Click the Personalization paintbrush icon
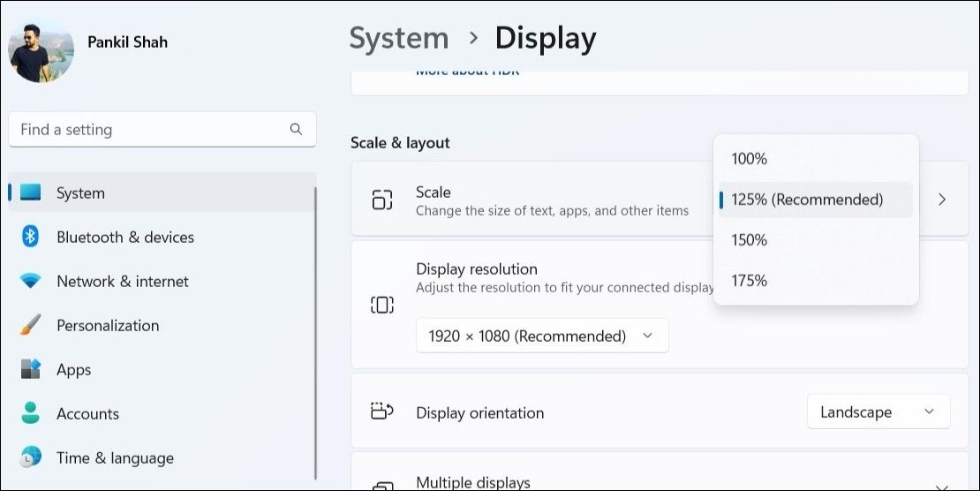This screenshot has height=491, width=980. click(x=31, y=325)
